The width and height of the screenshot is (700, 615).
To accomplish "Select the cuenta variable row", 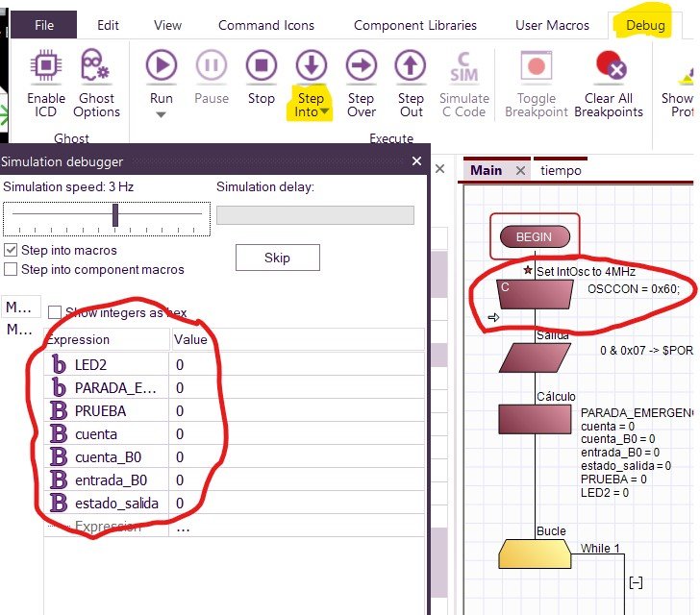I will 235,434.
